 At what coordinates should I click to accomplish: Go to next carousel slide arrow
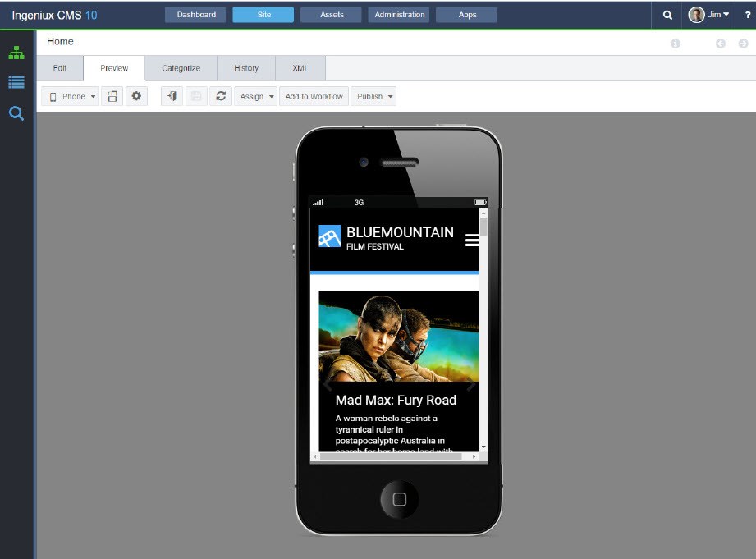[471, 385]
